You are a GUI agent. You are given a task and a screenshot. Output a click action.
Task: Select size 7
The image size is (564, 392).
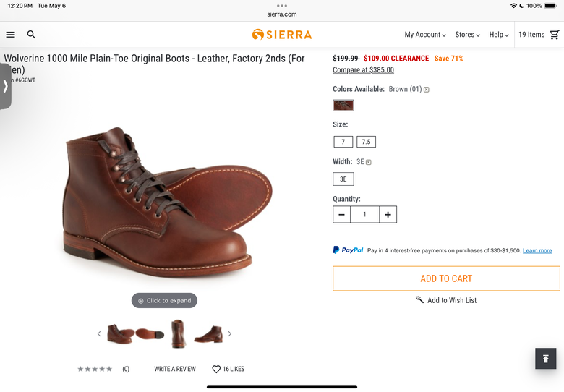click(x=343, y=142)
